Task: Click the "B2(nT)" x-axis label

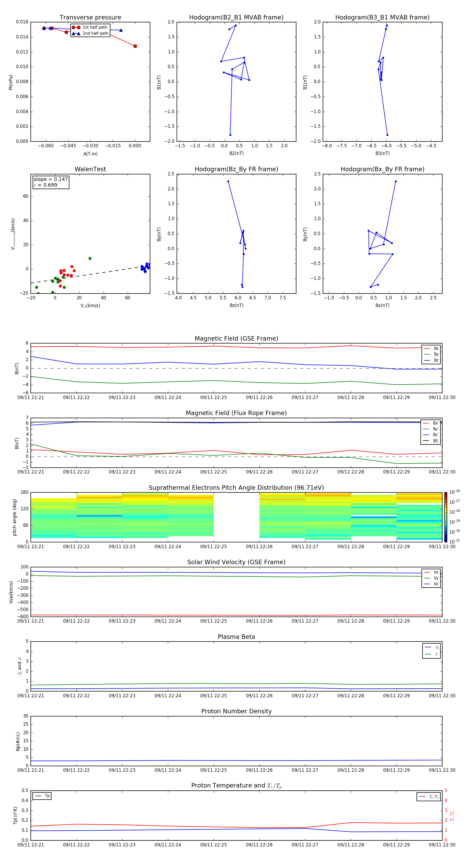Action: 236,153
